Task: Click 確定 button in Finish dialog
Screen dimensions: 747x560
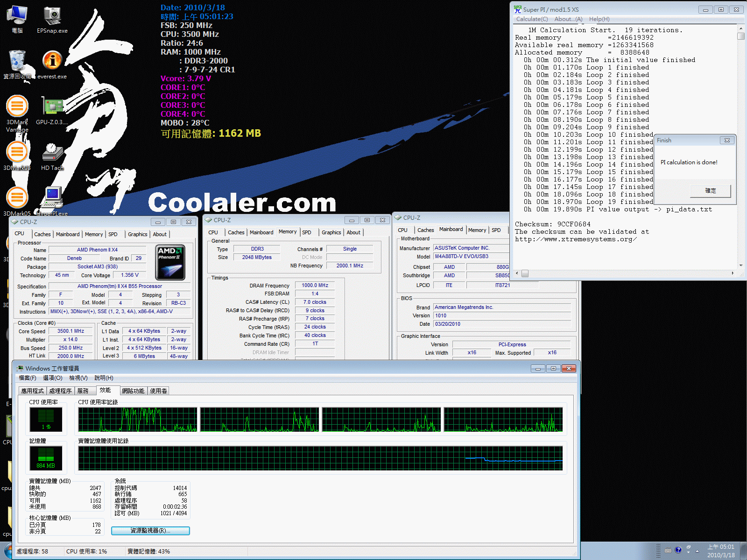Action: tap(710, 190)
